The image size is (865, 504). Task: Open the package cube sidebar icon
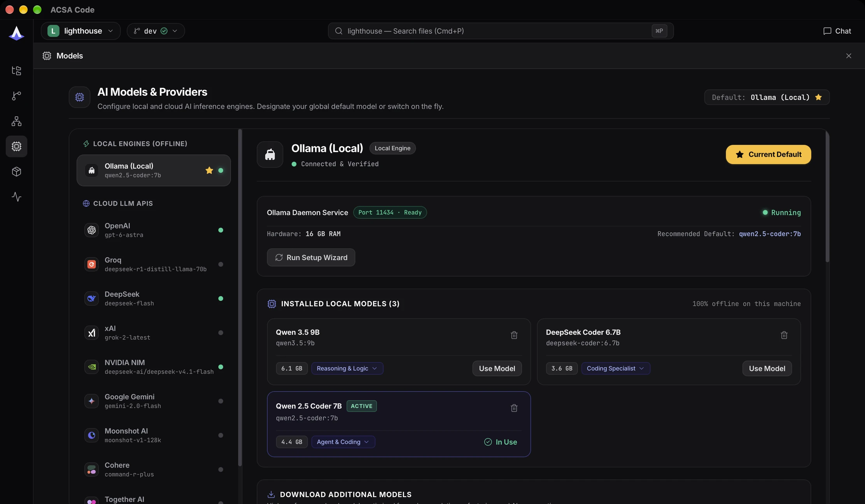tap(16, 171)
